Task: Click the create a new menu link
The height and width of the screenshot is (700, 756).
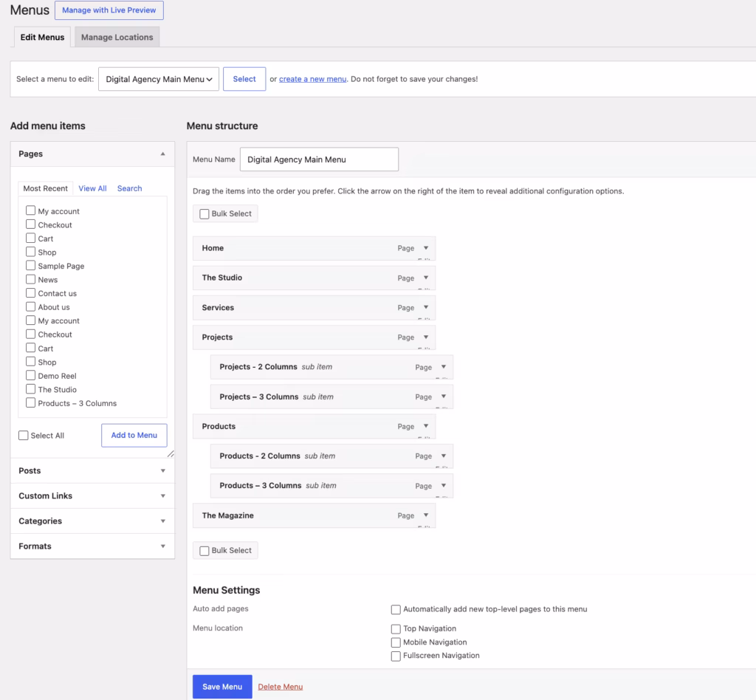Action: point(312,79)
